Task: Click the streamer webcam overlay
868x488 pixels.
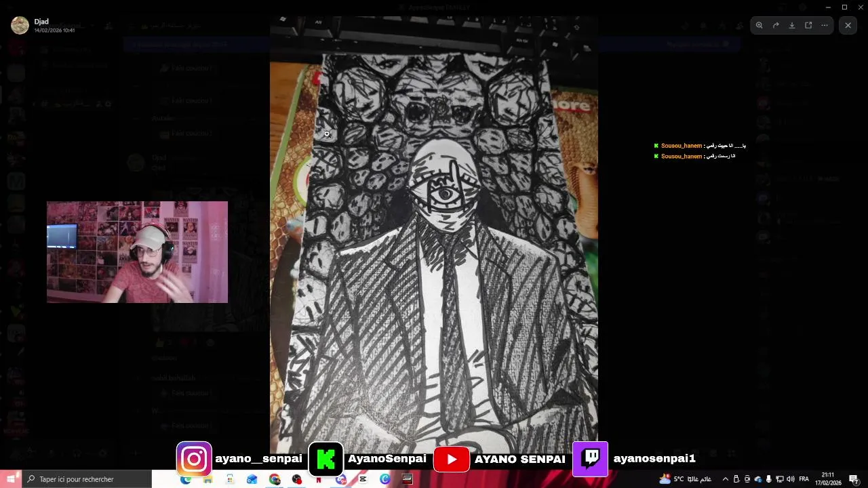Action: click(137, 251)
